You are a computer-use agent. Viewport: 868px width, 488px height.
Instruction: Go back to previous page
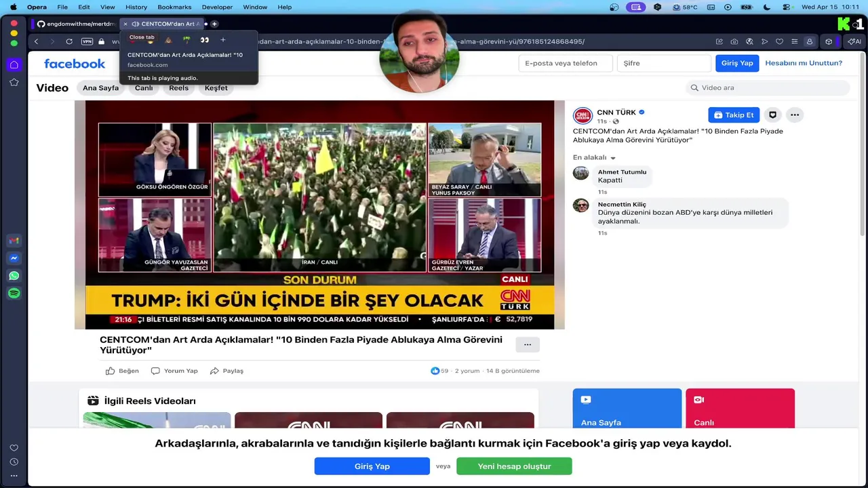point(36,41)
